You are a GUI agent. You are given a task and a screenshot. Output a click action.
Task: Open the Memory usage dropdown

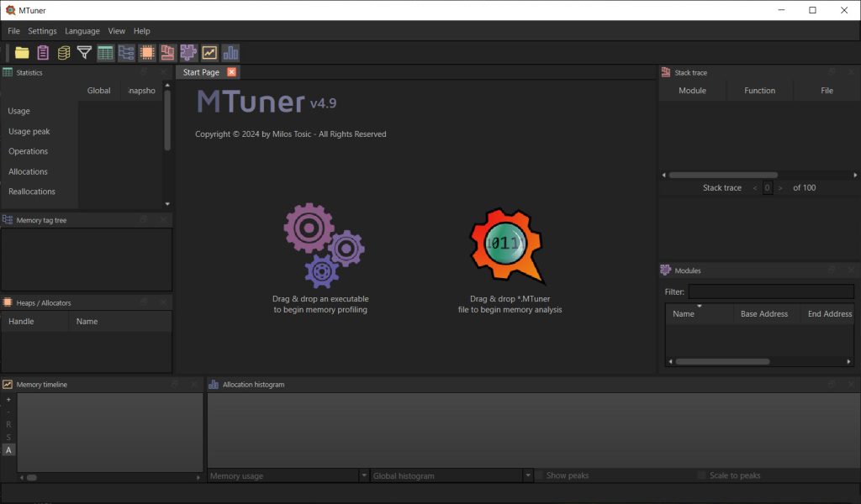pos(288,475)
